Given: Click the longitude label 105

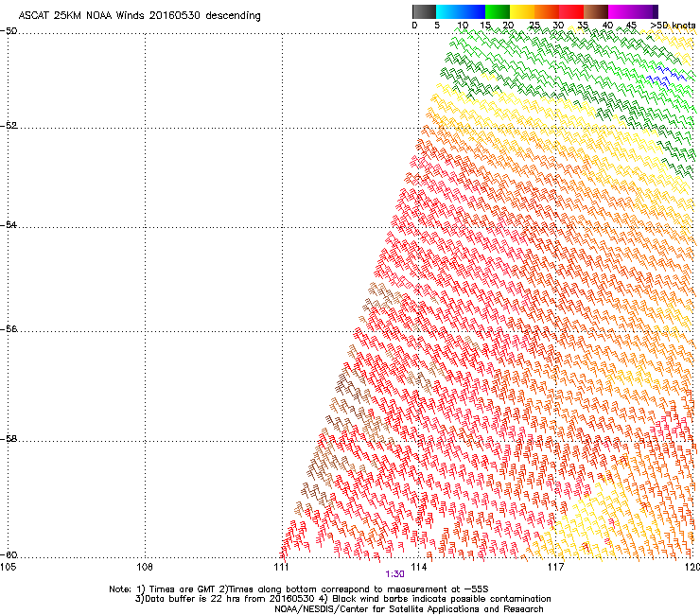Looking at the screenshot, I should 8,567.
